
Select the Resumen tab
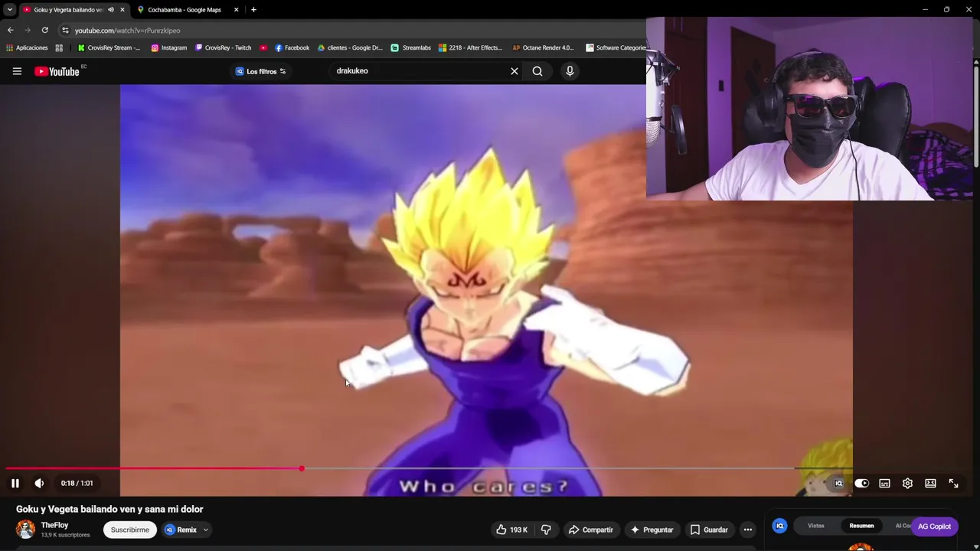[861, 526]
